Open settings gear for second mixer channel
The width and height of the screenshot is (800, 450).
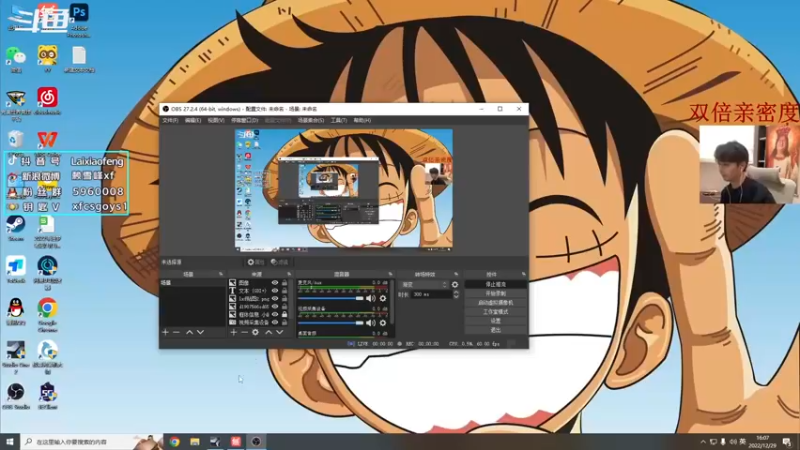click(x=383, y=323)
